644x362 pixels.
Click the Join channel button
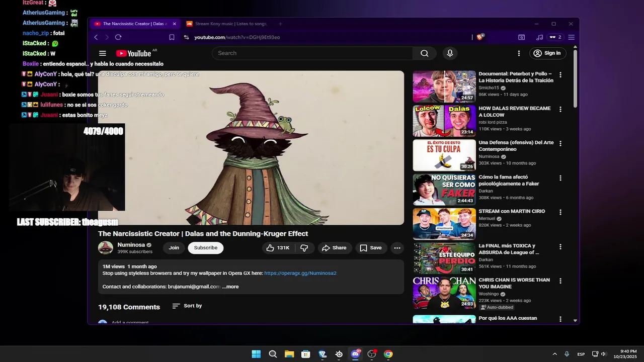174,248
